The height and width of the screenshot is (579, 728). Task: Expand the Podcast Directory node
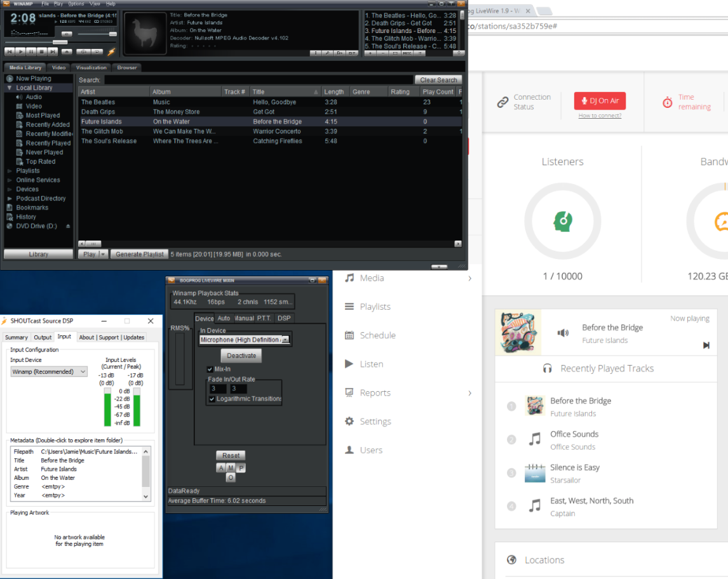click(x=10, y=199)
